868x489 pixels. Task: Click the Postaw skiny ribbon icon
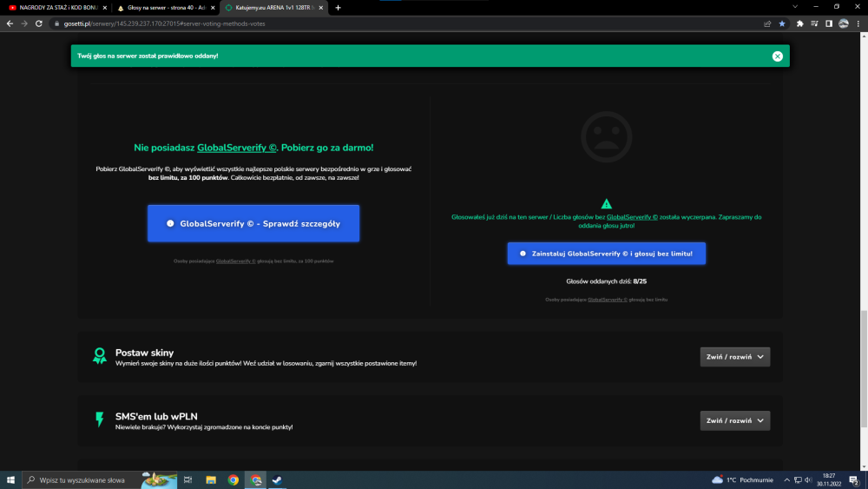[x=100, y=355]
